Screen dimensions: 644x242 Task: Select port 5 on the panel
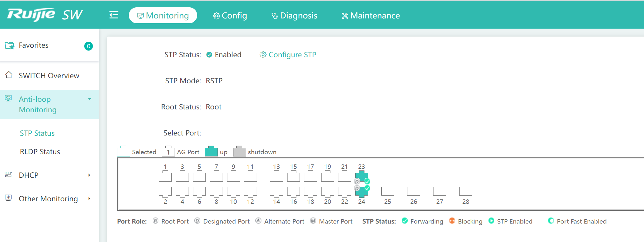coord(199,176)
